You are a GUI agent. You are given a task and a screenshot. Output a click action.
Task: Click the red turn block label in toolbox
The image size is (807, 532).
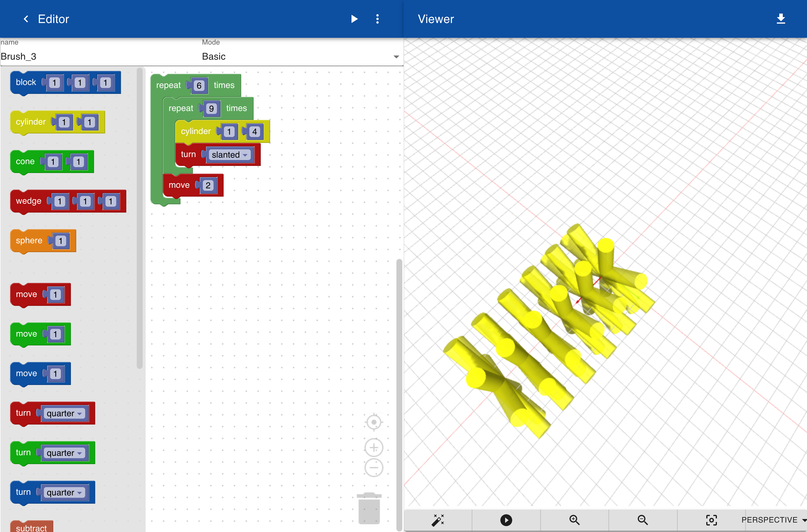point(23,413)
